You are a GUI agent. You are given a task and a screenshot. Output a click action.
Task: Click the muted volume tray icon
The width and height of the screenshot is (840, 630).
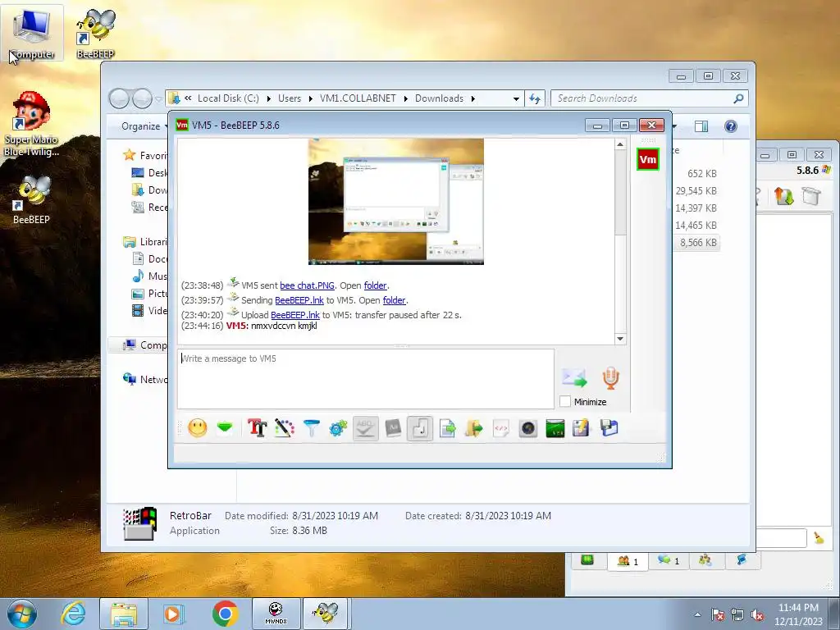pos(757,615)
